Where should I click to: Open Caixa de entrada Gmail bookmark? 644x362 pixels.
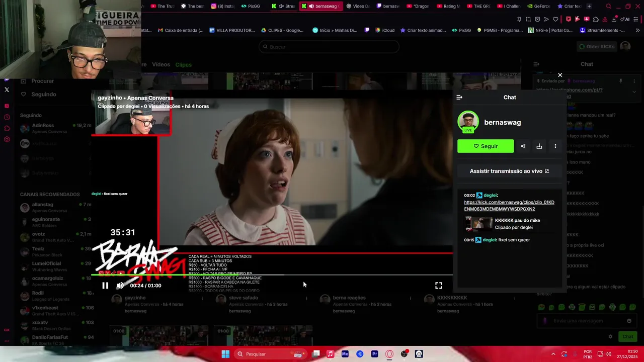181,30
